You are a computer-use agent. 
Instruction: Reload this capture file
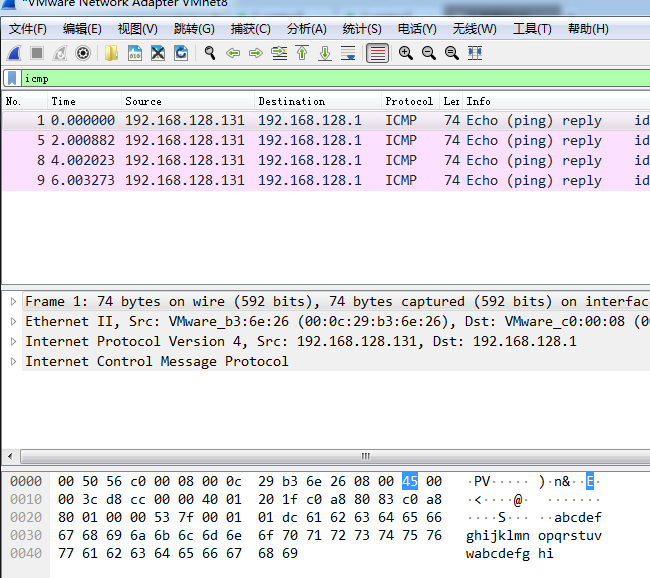(181, 53)
